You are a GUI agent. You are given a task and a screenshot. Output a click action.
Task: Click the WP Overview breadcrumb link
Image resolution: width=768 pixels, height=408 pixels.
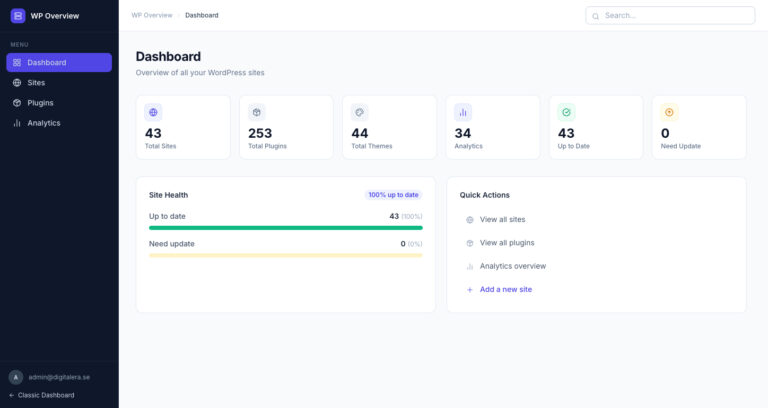pyautogui.click(x=152, y=15)
